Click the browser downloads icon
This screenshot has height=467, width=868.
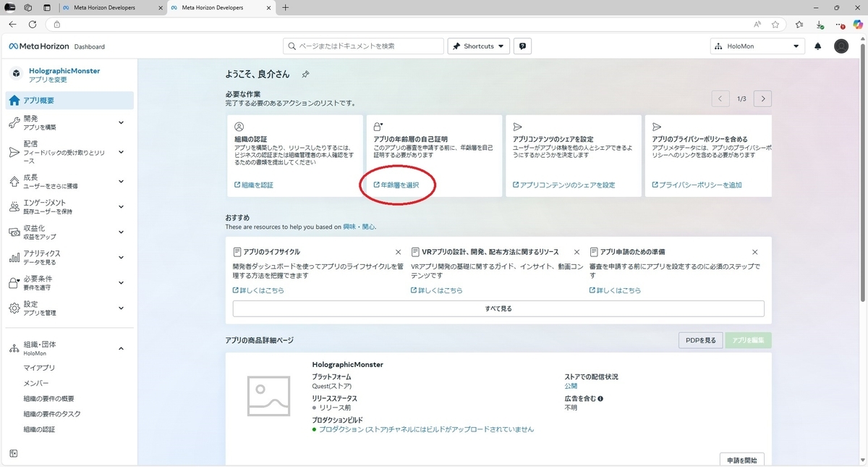[x=819, y=24]
